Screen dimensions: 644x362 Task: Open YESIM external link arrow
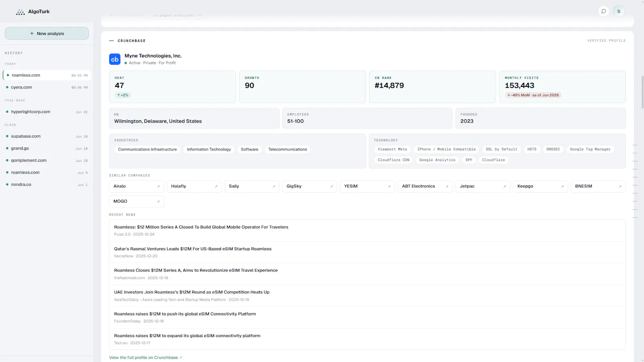coord(389,186)
